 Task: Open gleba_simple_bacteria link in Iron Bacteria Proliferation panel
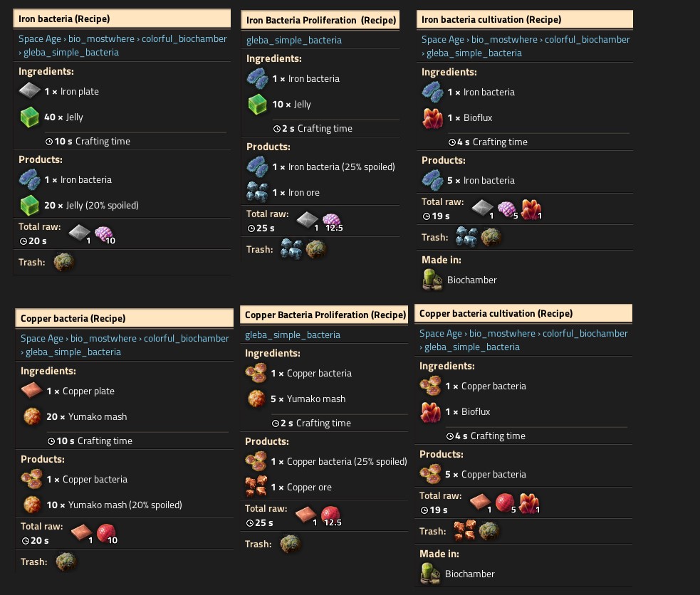[293, 40]
